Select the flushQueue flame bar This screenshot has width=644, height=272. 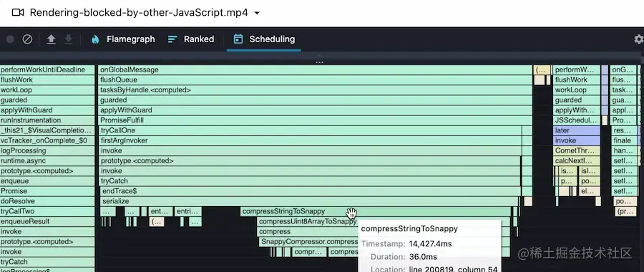pyautogui.click(x=315, y=79)
